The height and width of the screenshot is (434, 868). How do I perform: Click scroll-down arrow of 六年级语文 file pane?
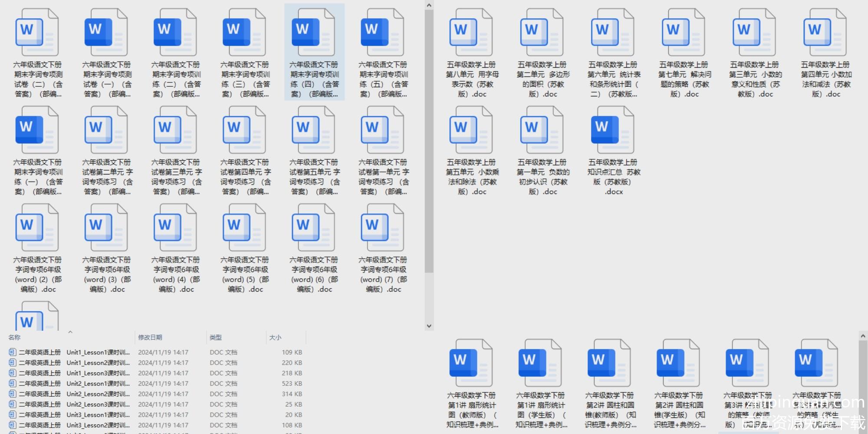[429, 326]
